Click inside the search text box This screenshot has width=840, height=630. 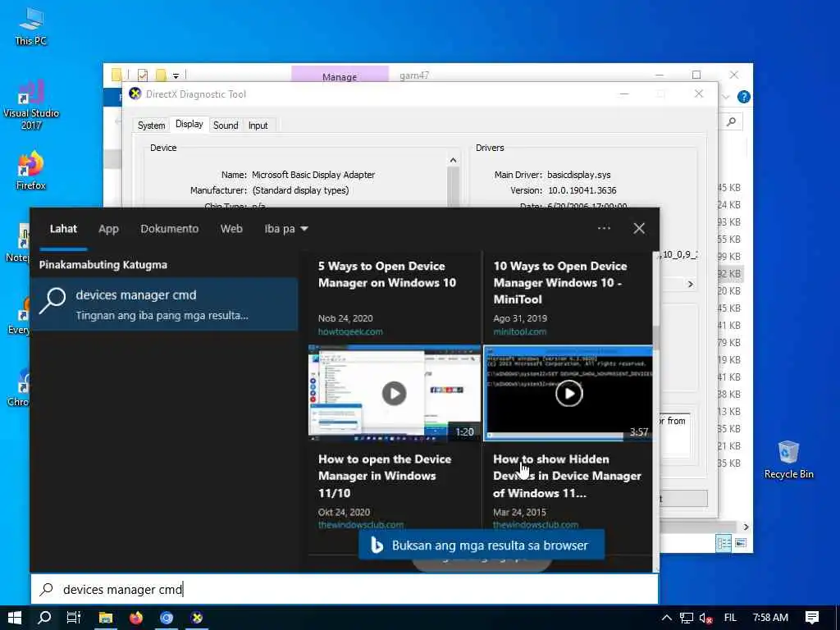(x=344, y=589)
